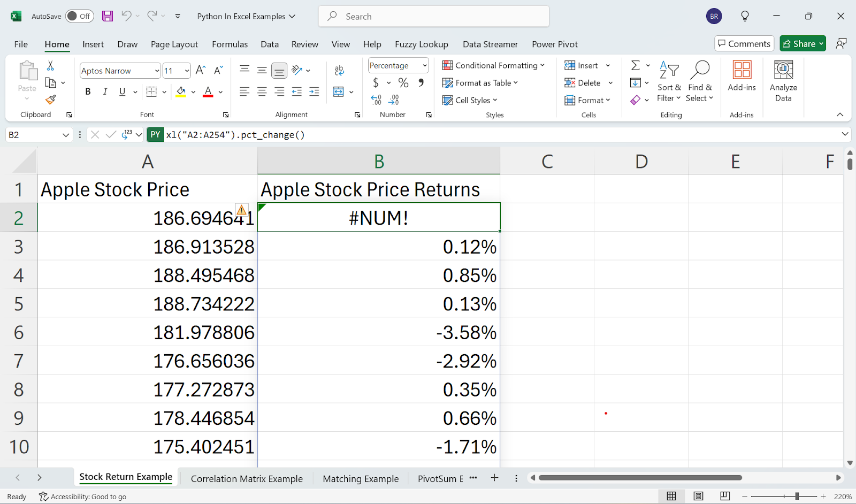Switch to Matching Example sheet tab
Image resolution: width=856 pixels, height=504 pixels.
(361, 479)
